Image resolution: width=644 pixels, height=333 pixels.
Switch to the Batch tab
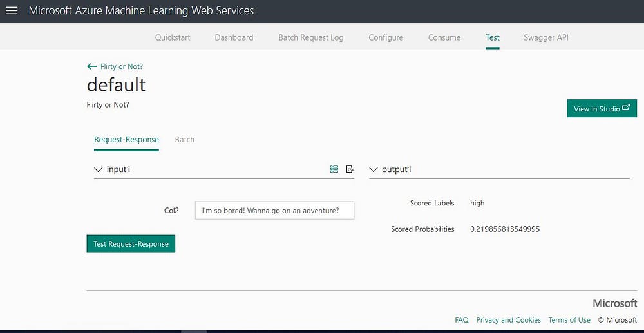coord(185,140)
